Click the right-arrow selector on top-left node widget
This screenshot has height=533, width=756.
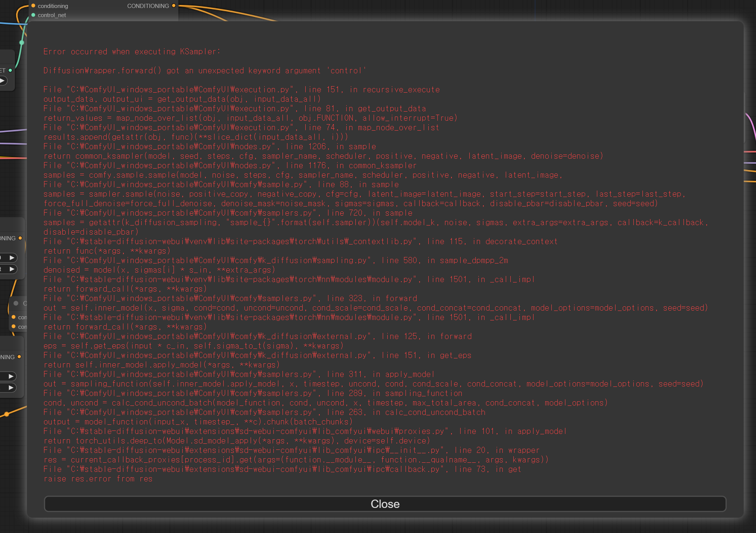tap(12, 257)
